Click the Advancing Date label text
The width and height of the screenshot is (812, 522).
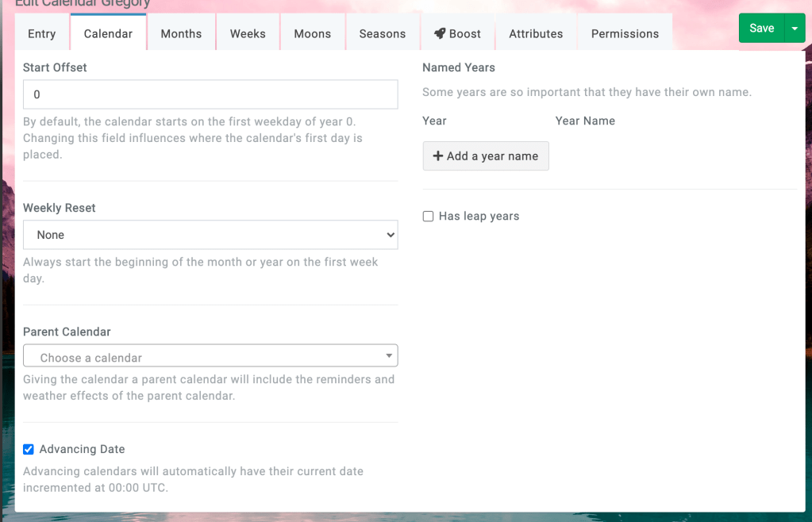tap(82, 450)
